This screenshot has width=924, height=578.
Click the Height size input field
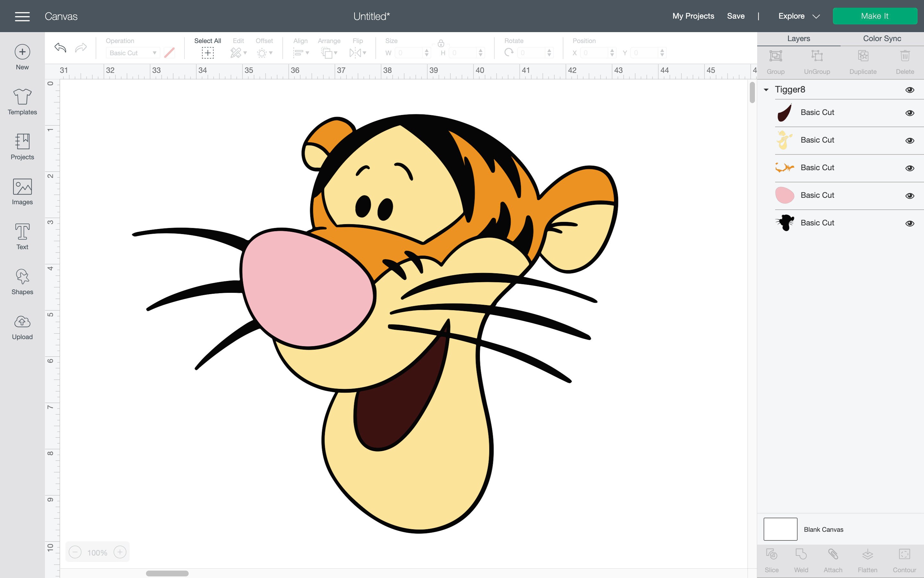pos(463,53)
